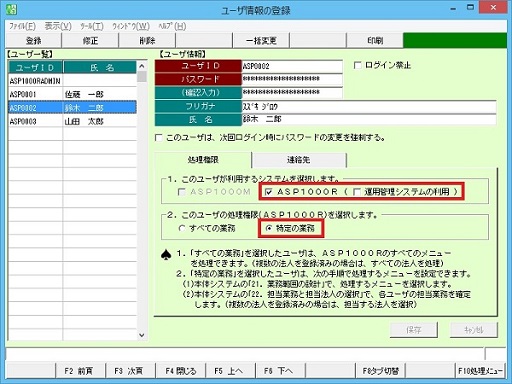The height and width of the screenshot is (384, 512).
Task: Click the F8 タブ切替 function button
Action: point(380,371)
